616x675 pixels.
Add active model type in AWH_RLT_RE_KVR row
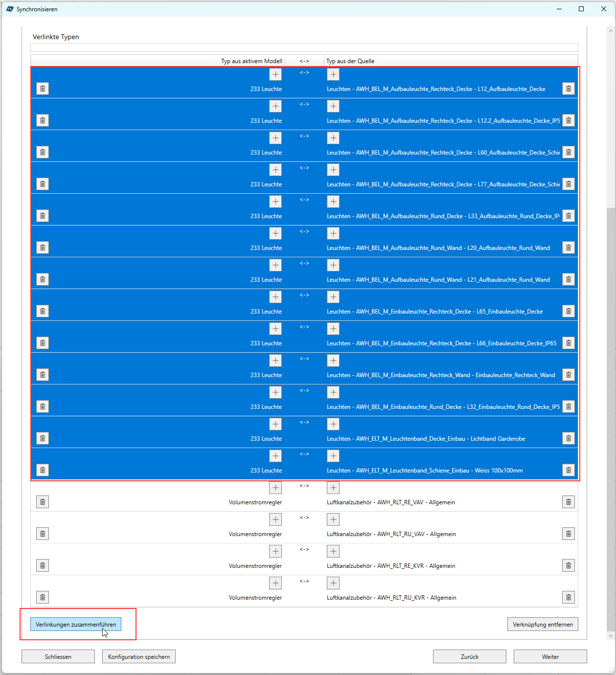coord(275,551)
